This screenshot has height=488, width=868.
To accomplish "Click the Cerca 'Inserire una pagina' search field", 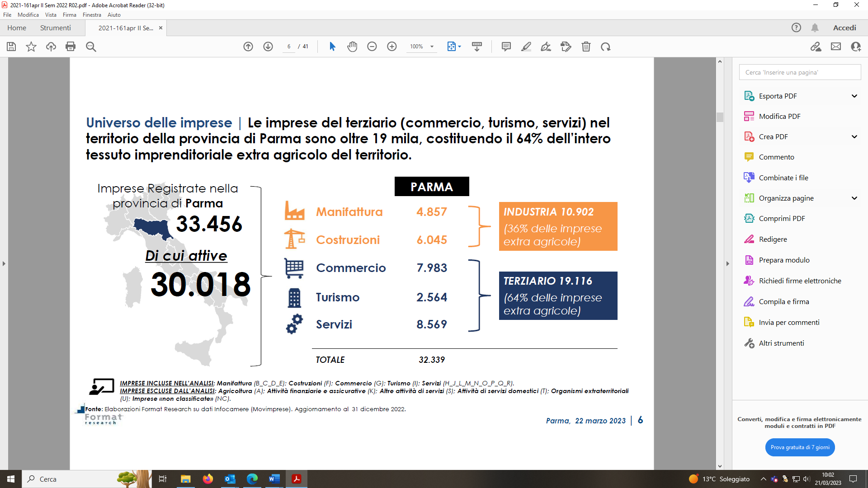I will (x=799, y=72).
